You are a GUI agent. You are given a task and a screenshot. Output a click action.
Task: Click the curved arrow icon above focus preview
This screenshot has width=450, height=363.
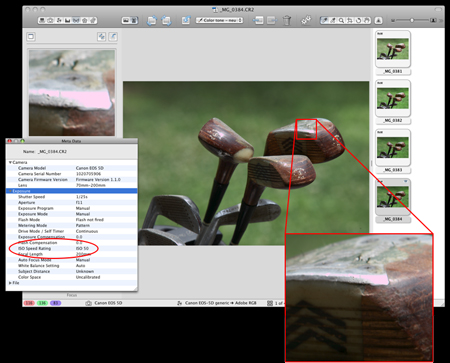[113, 37]
